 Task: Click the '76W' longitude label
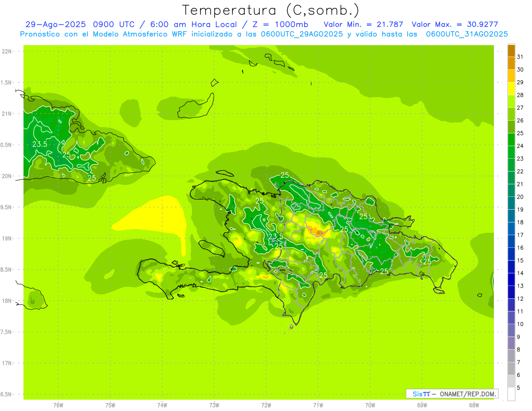58,405
